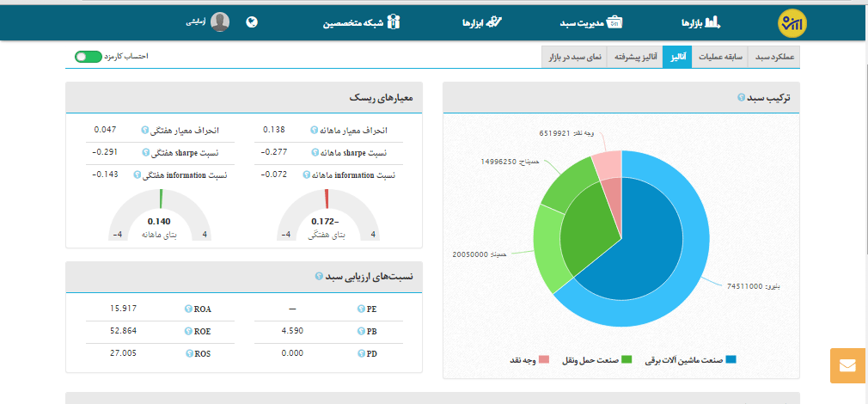Click the 20050000 chart label
868x404 pixels.
click(x=480, y=254)
